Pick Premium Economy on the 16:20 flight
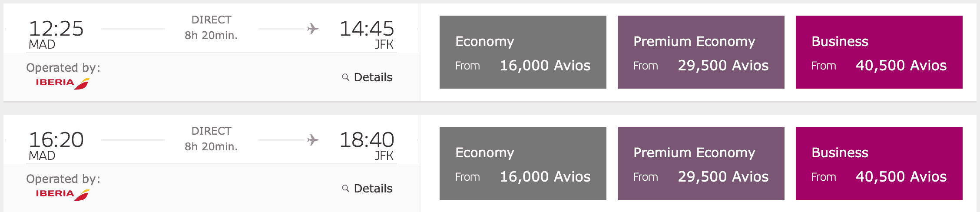980x212 pixels. pos(701,163)
